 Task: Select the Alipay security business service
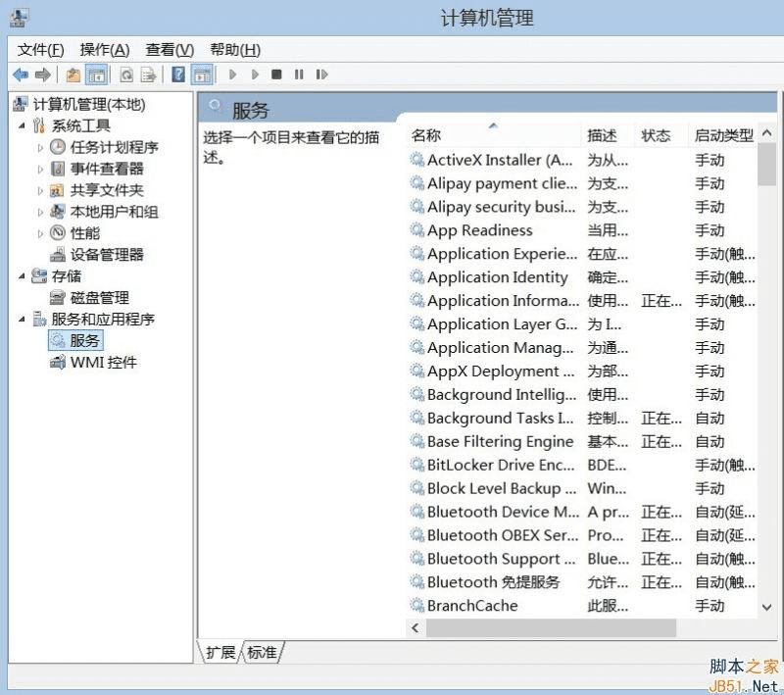582,207
